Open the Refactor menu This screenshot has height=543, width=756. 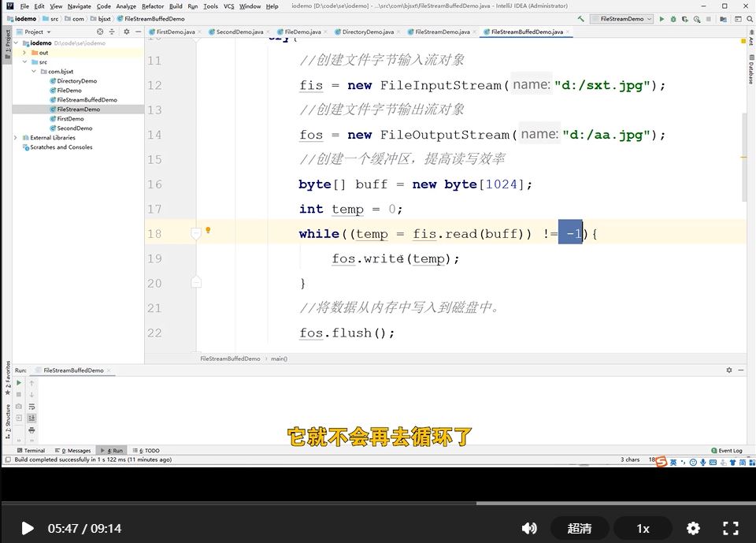coord(153,6)
